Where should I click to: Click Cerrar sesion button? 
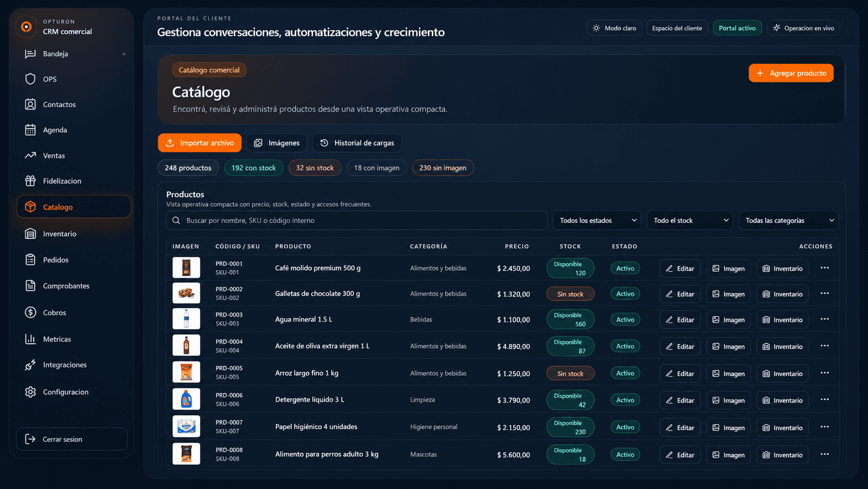72,439
